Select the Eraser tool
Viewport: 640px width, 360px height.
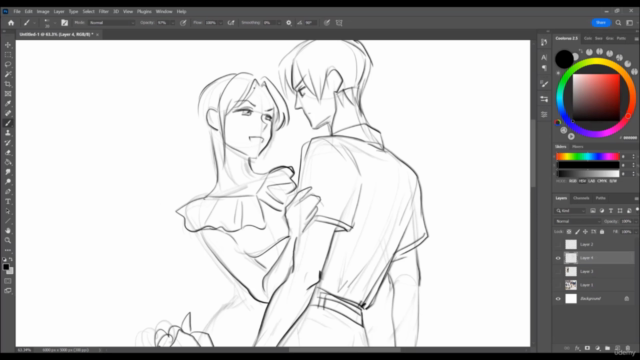[8, 153]
